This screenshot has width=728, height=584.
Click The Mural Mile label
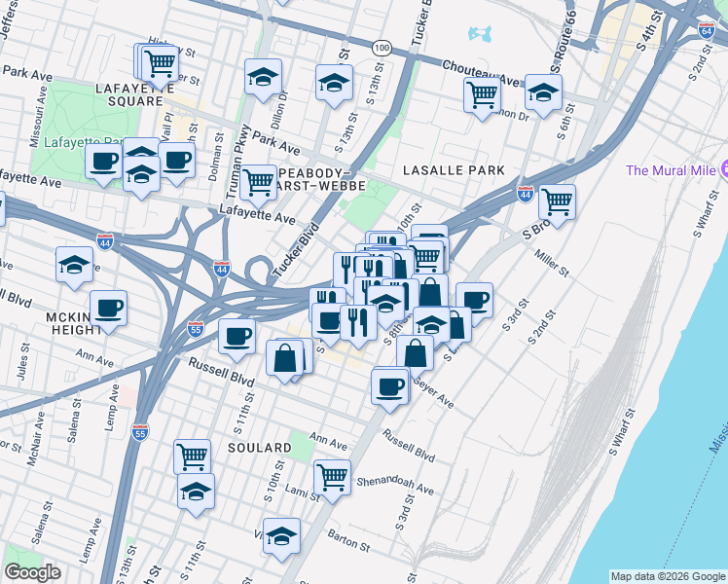click(x=671, y=170)
